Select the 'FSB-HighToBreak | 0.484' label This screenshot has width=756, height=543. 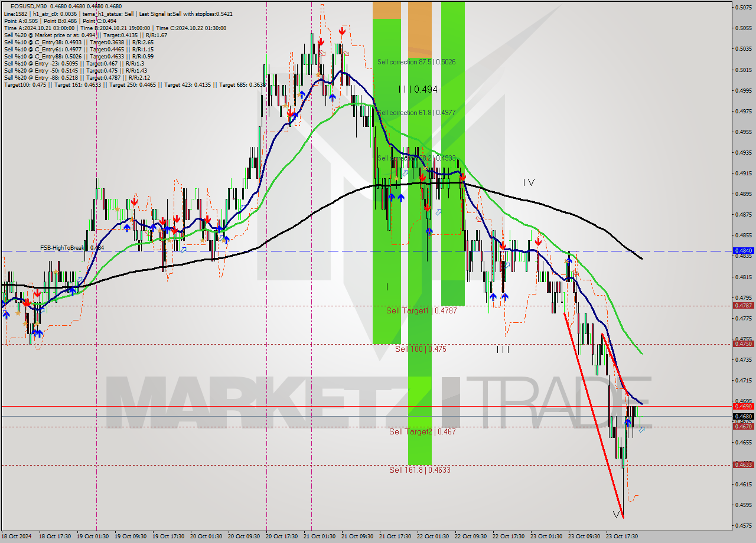click(72, 247)
